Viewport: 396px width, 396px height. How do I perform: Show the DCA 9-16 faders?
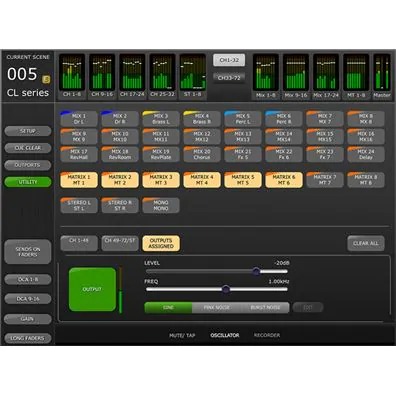coord(28,299)
